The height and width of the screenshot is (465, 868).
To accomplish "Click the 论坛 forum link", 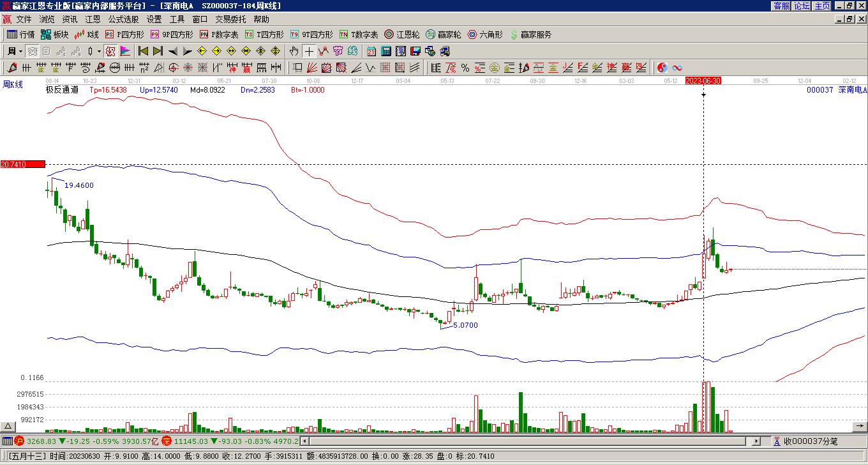I will pos(802,6).
